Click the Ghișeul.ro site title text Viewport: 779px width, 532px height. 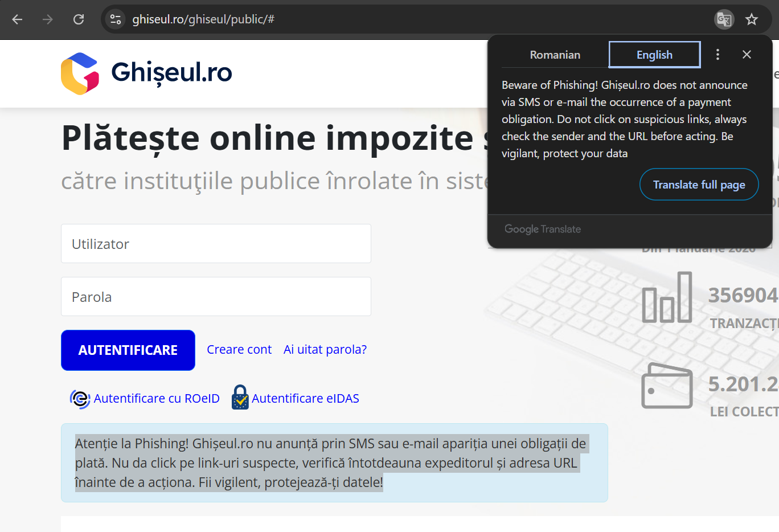point(171,73)
